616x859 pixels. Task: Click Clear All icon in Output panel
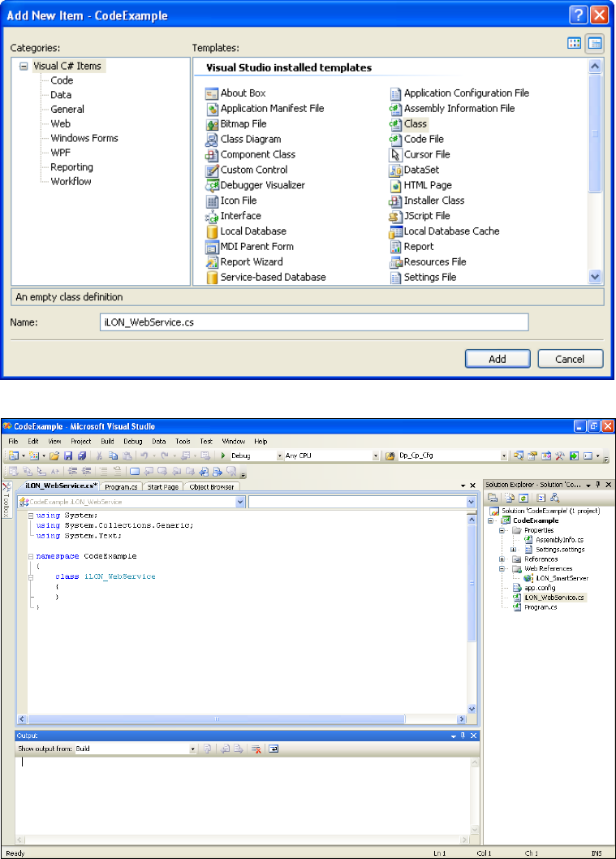click(x=256, y=749)
